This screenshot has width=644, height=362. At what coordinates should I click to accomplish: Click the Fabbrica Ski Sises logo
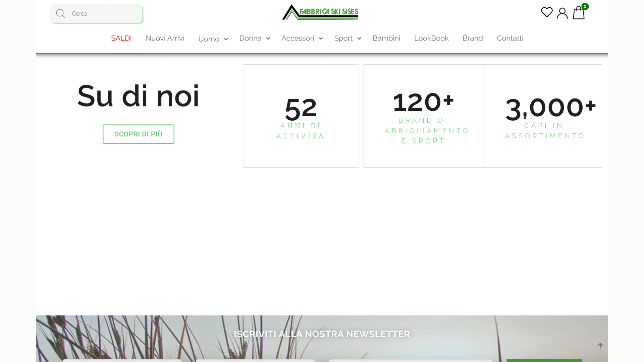coord(320,12)
